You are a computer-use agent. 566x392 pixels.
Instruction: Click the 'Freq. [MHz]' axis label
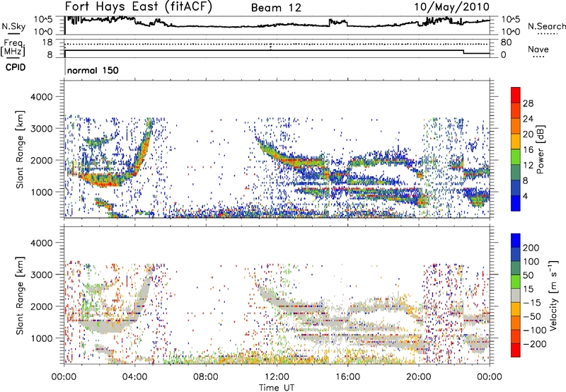(x=13, y=47)
